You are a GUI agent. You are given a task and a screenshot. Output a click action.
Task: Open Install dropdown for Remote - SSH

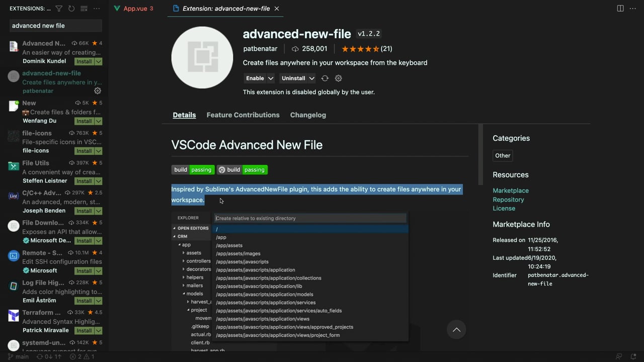(x=99, y=270)
